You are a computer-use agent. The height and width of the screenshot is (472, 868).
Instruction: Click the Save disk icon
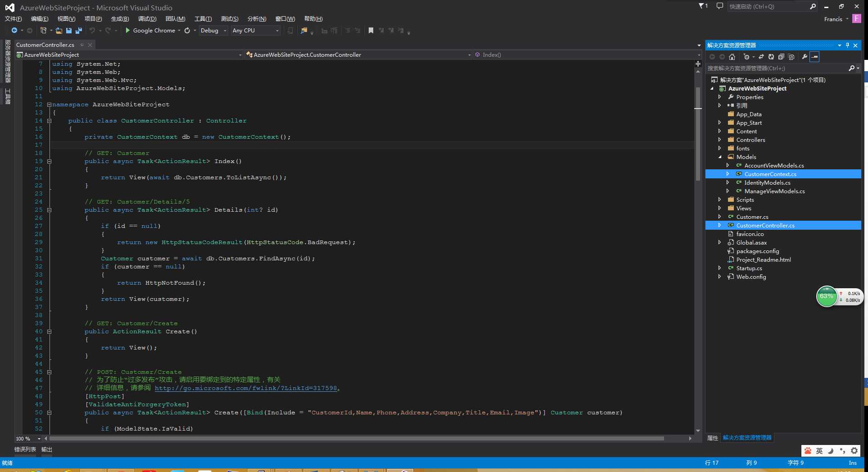click(x=69, y=30)
